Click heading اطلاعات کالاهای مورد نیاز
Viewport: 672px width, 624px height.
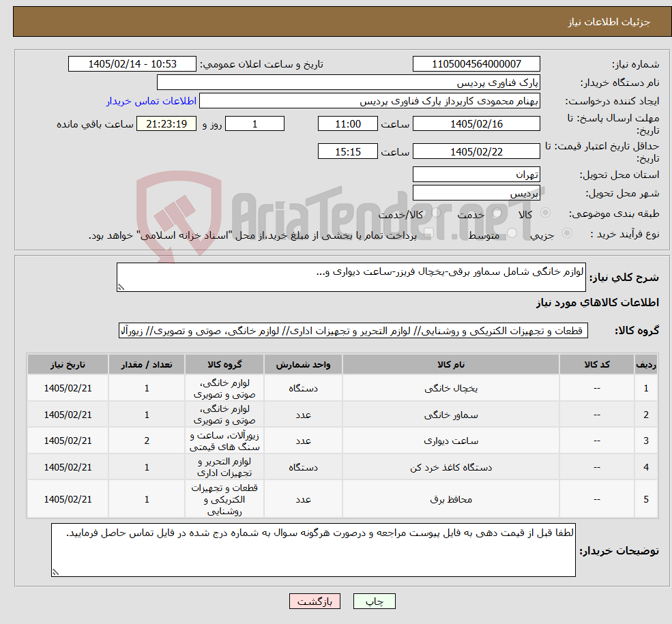pyautogui.click(x=597, y=303)
